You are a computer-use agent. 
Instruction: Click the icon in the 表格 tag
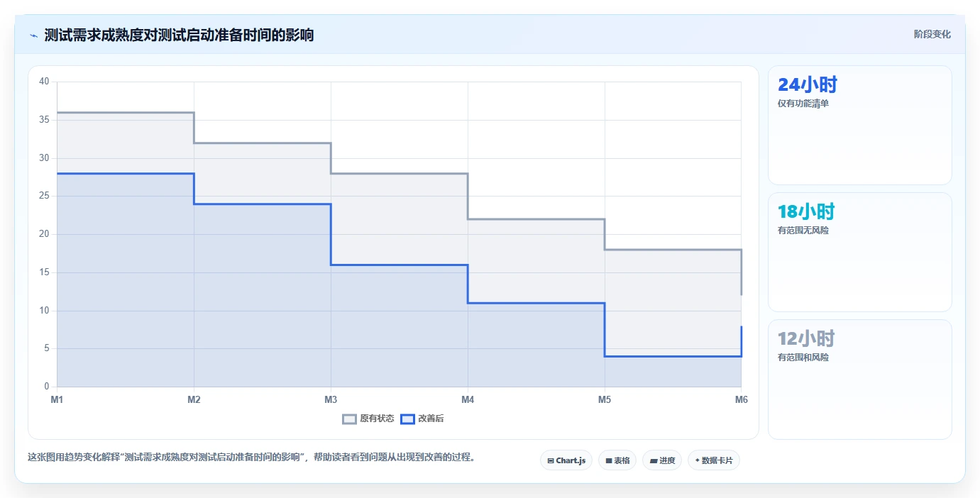click(x=609, y=461)
